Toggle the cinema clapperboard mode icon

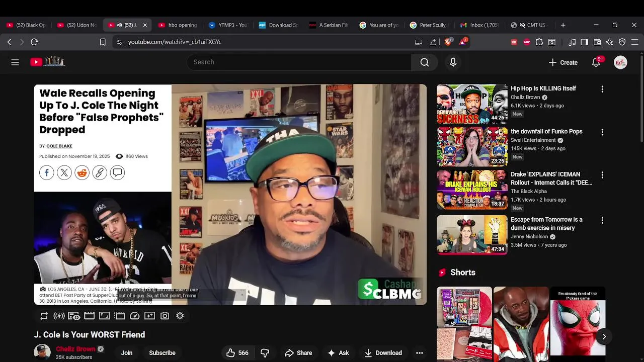(89, 316)
